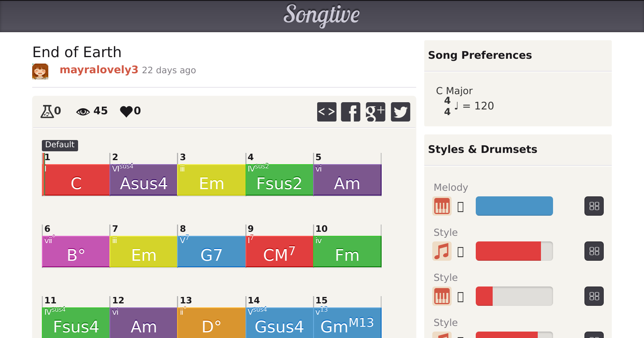Like the song with heart icon

[x=126, y=111]
